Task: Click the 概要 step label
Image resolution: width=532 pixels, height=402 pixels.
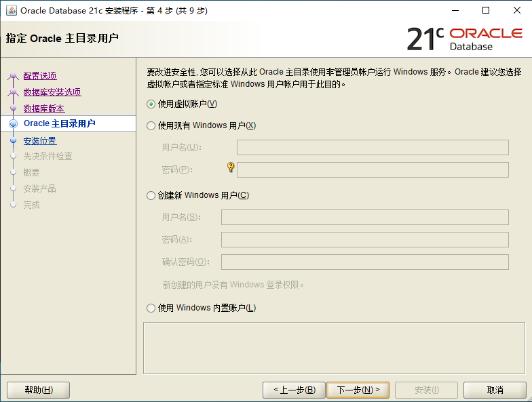Action: coord(31,172)
